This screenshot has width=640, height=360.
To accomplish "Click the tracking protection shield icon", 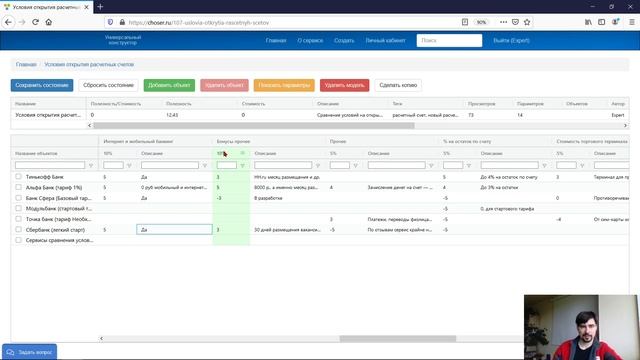I will (x=110, y=22).
